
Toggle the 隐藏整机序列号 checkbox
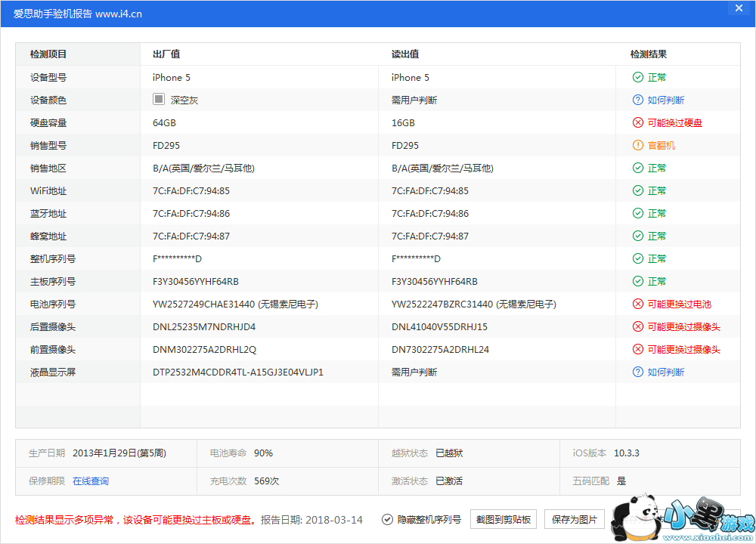click(388, 519)
